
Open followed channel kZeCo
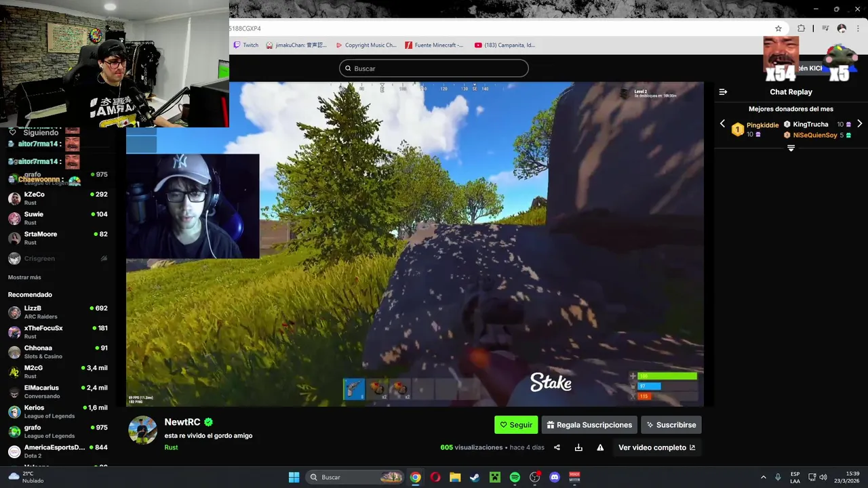(58, 198)
